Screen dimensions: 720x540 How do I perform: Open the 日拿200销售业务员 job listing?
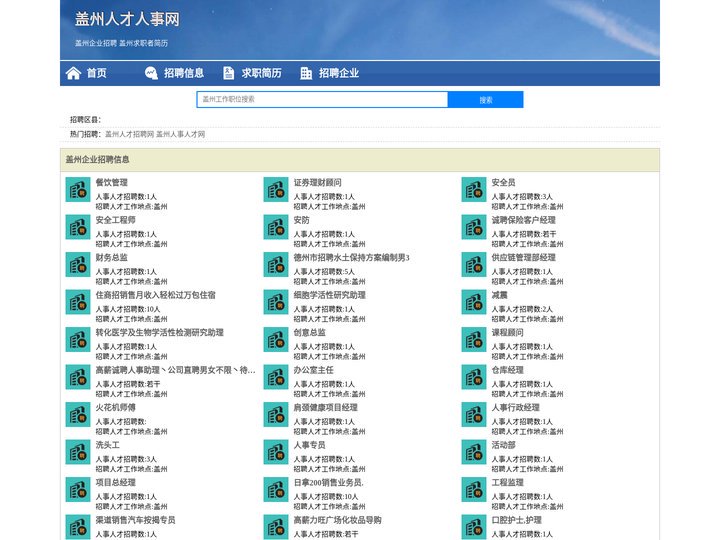click(329, 483)
